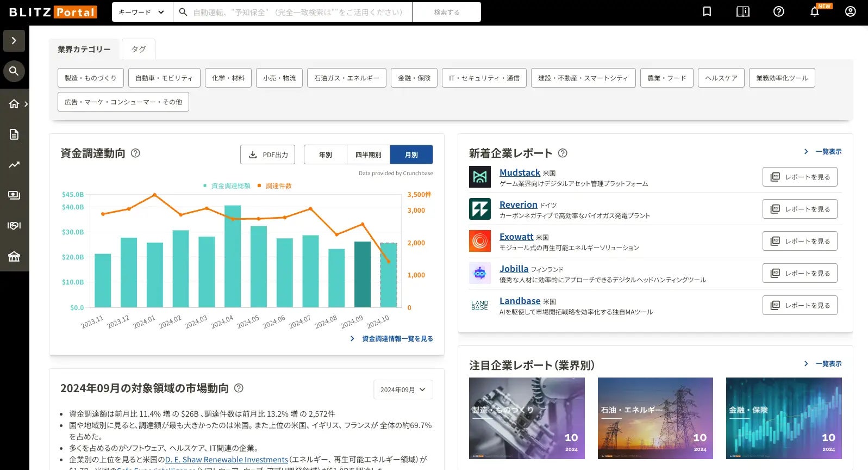The height and width of the screenshot is (470, 868).
Task: Select the 小売・物流 category
Action: [x=279, y=78]
